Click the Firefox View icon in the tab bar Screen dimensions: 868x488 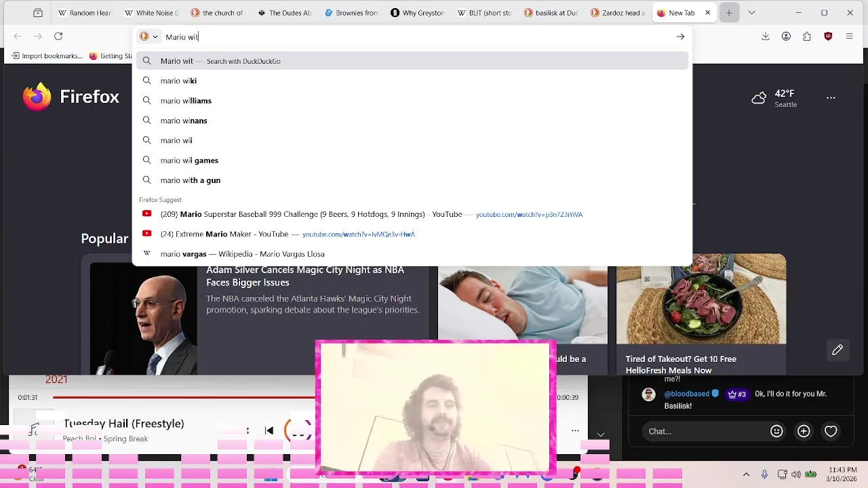38,13
